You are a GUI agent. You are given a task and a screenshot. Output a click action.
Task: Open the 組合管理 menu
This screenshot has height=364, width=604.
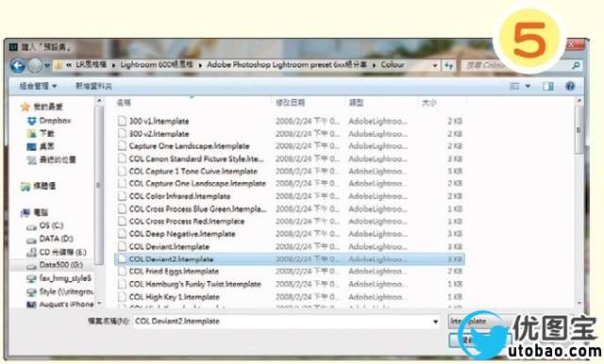pos(38,86)
